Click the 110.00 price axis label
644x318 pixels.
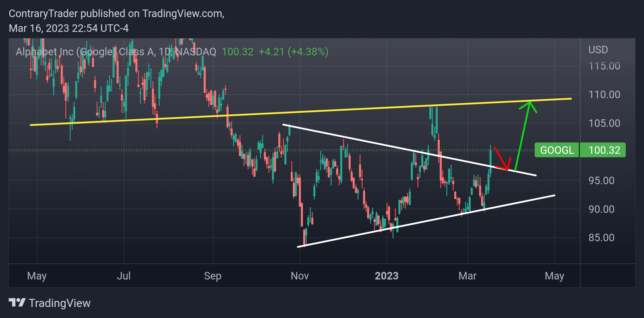tap(604, 94)
